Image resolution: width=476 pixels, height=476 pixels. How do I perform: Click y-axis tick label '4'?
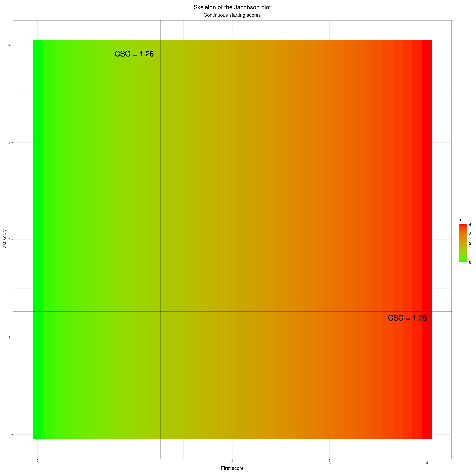click(9, 45)
